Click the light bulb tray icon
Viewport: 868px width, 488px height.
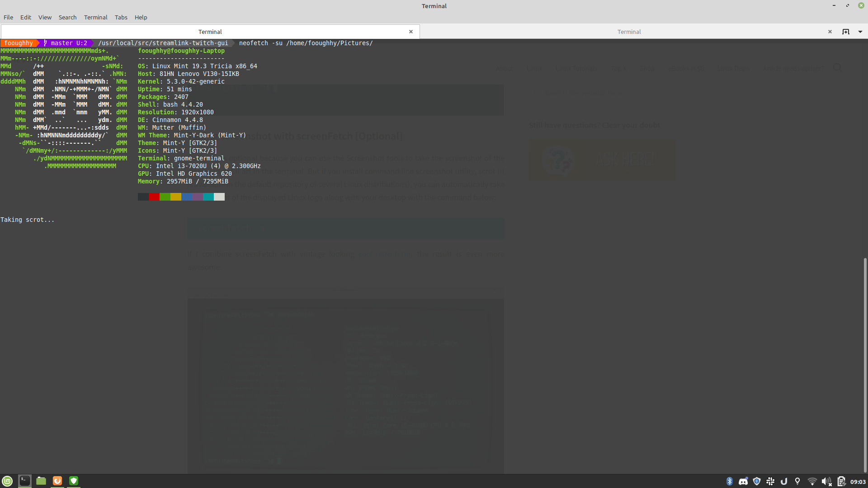tap(797, 482)
